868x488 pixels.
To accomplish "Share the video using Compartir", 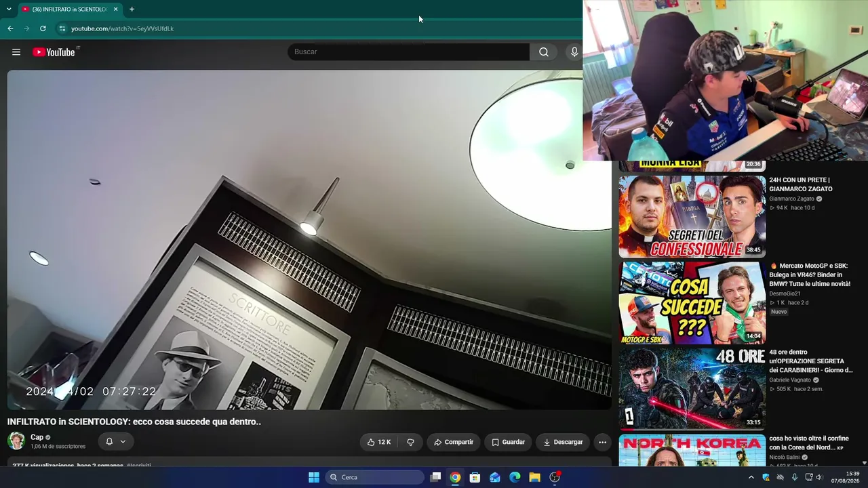I will click(x=454, y=442).
